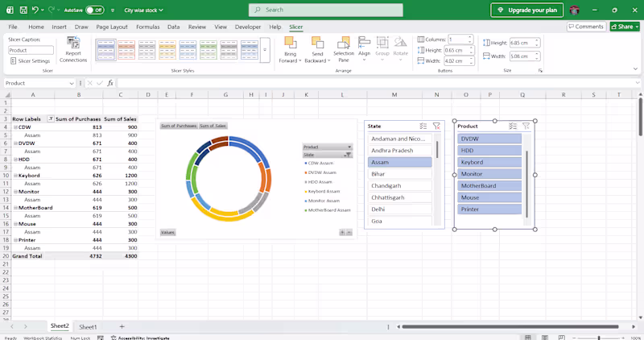Click the Slicer Caption input field

pos(31,50)
